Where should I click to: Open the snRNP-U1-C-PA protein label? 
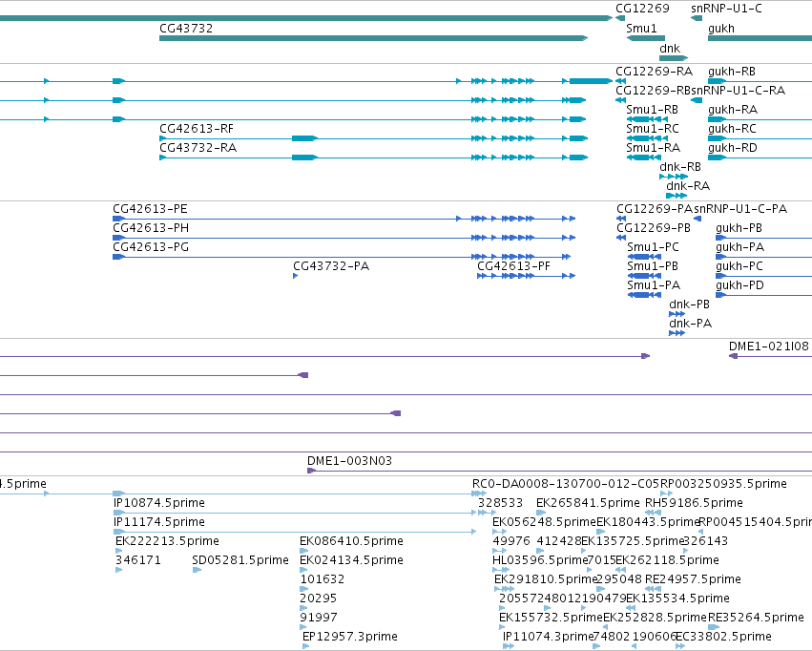click(740, 209)
